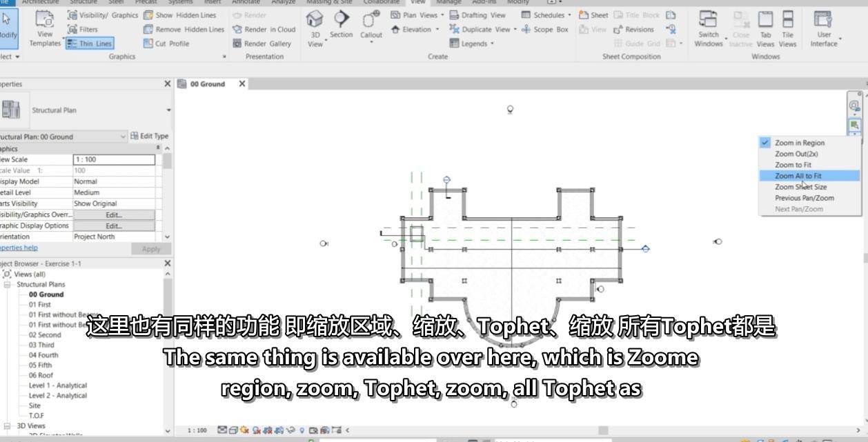Select Zoom in Region menu item

[809, 143]
